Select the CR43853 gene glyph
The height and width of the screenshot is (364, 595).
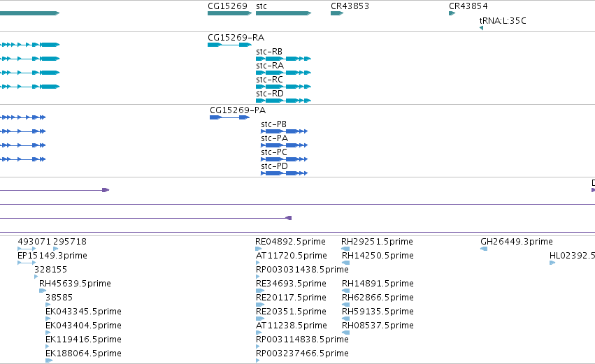click(337, 13)
